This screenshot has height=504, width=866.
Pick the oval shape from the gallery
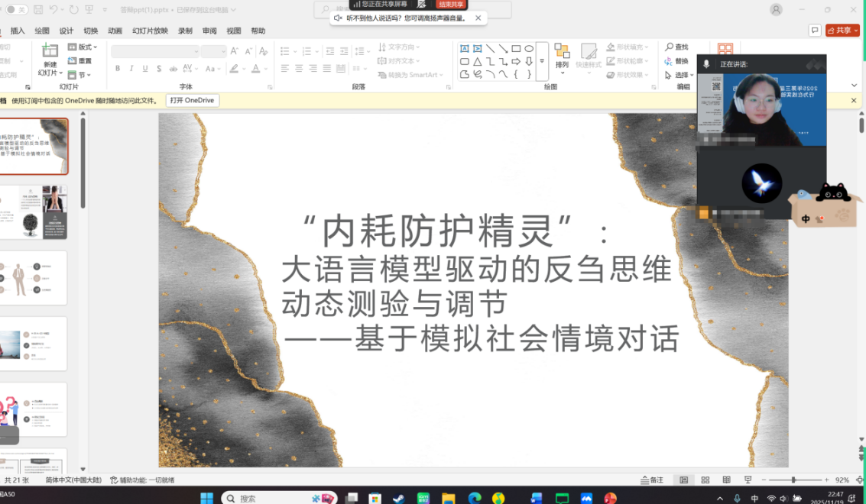coord(529,49)
